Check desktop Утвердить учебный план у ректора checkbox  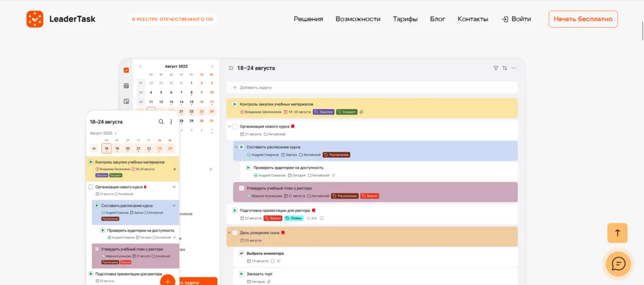point(241,188)
